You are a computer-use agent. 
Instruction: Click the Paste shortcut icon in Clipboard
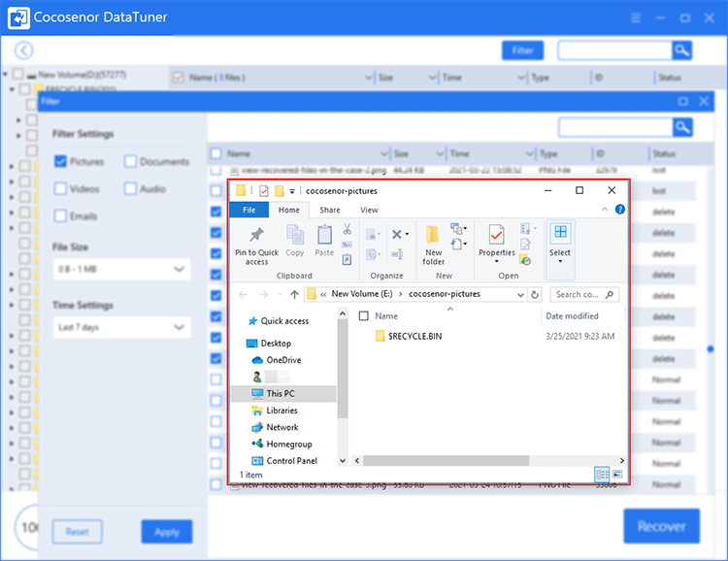coord(347,259)
